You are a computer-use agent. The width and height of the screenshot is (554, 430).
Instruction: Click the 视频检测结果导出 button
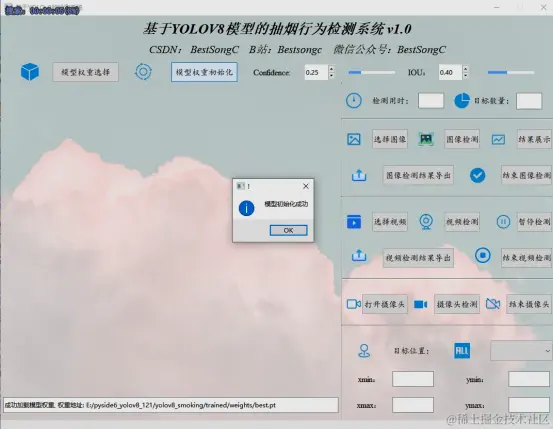418,258
